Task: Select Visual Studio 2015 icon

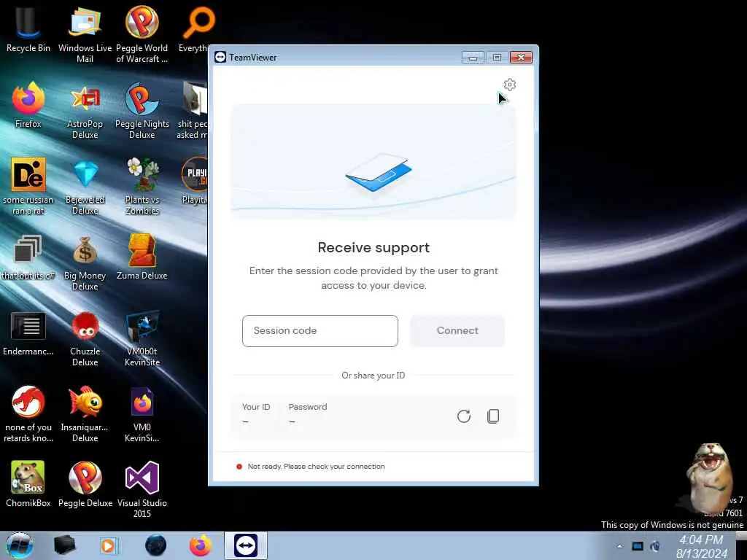Action: click(142, 491)
